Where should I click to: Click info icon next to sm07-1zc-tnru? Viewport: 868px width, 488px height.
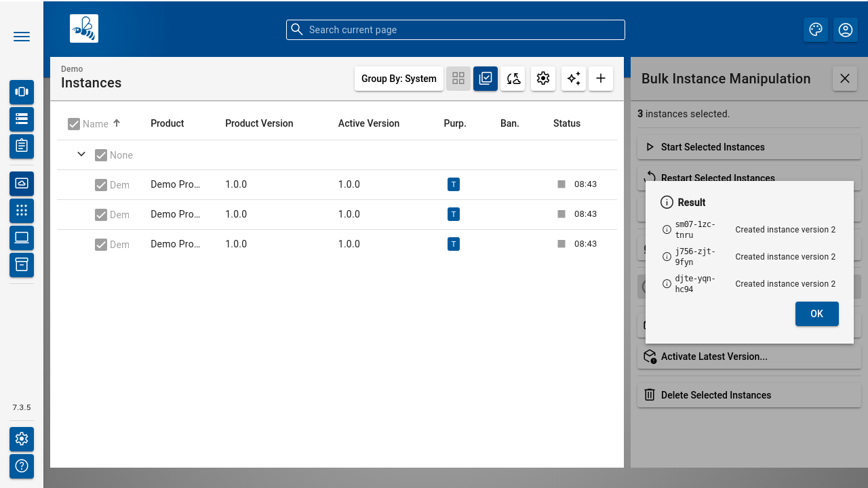pos(667,230)
